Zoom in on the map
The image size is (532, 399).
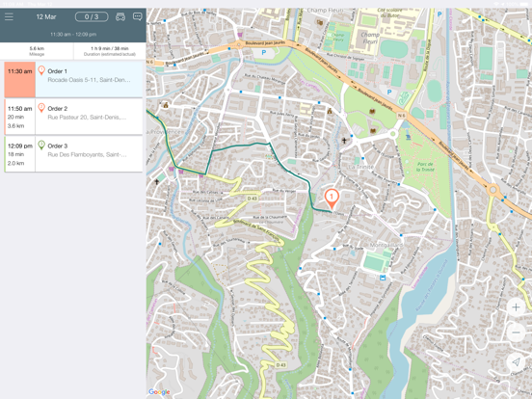[x=516, y=307]
